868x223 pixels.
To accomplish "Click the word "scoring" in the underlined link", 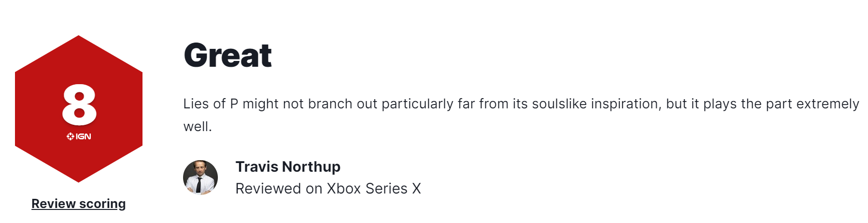I will point(102,204).
